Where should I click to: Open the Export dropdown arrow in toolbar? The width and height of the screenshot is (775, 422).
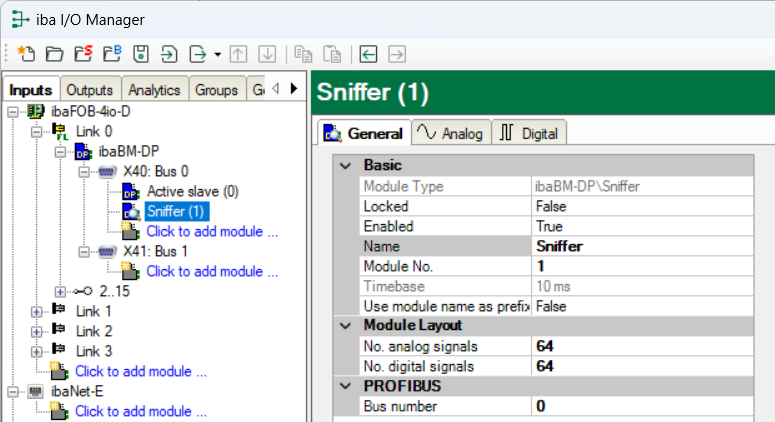coord(217,54)
